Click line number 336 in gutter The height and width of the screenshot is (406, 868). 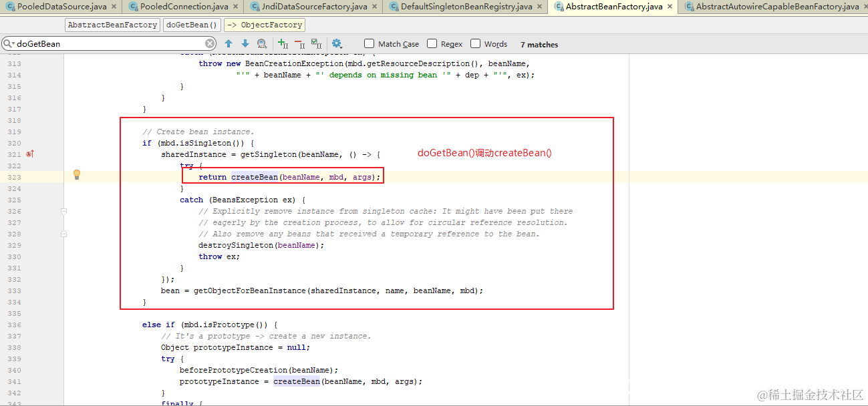[15, 325]
